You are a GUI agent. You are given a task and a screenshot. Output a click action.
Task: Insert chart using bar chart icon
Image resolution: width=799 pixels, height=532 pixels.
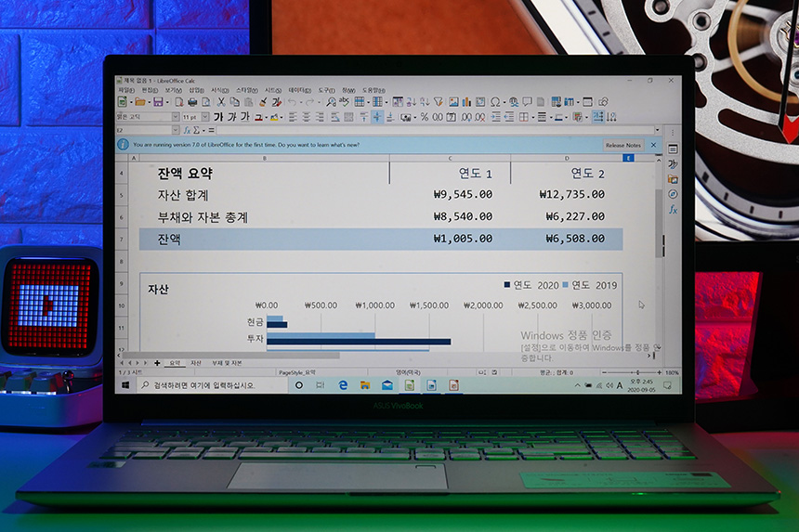point(466,102)
